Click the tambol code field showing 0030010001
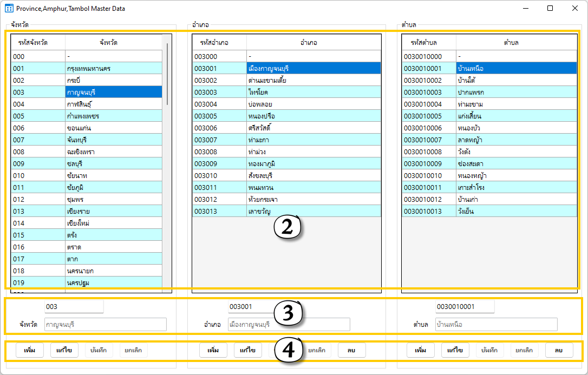588x375 pixels. click(x=465, y=307)
